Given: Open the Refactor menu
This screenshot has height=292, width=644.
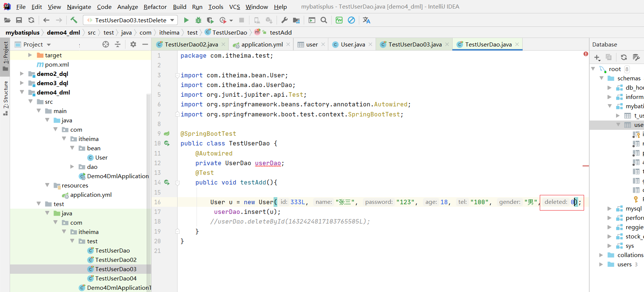Looking at the screenshot, I should (155, 7).
